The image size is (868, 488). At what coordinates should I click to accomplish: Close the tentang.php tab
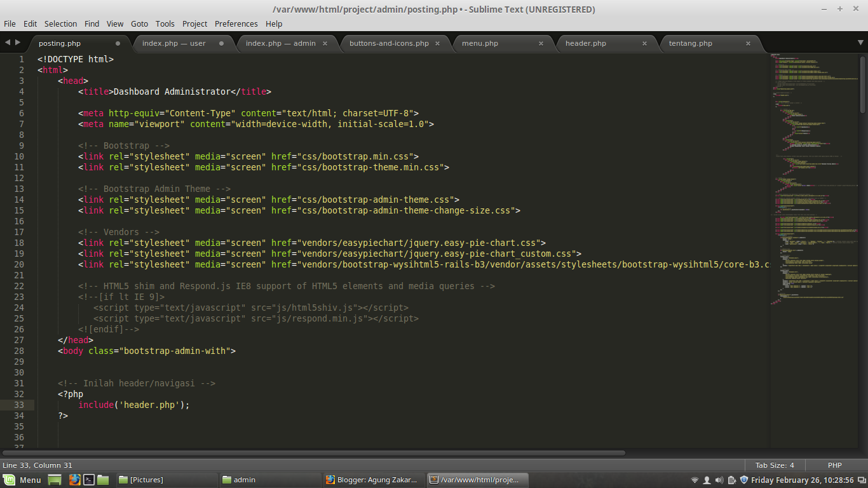point(748,43)
